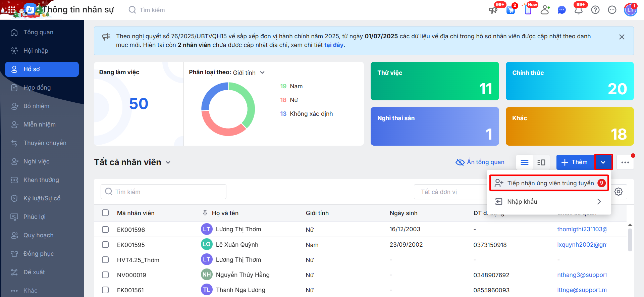Open Miễn nhiệm in the sidebar
The height and width of the screenshot is (297, 644).
[42, 125]
